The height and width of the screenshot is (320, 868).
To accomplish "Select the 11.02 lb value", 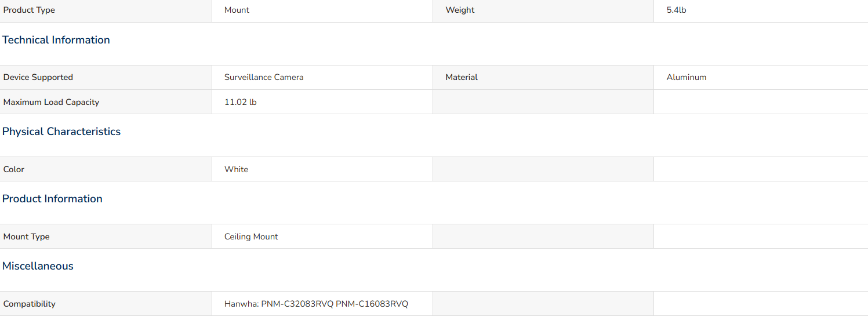I will [x=241, y=102].
